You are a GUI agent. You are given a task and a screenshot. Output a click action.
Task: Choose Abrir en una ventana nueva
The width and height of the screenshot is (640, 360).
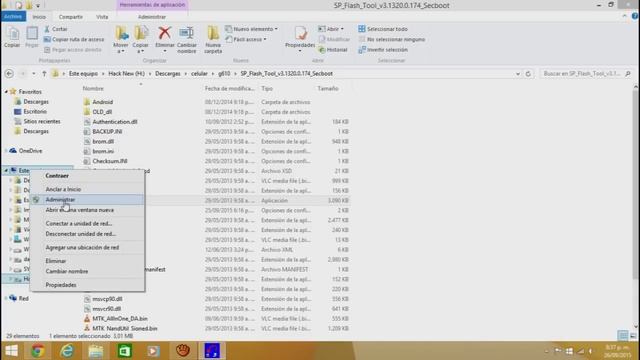87,210
